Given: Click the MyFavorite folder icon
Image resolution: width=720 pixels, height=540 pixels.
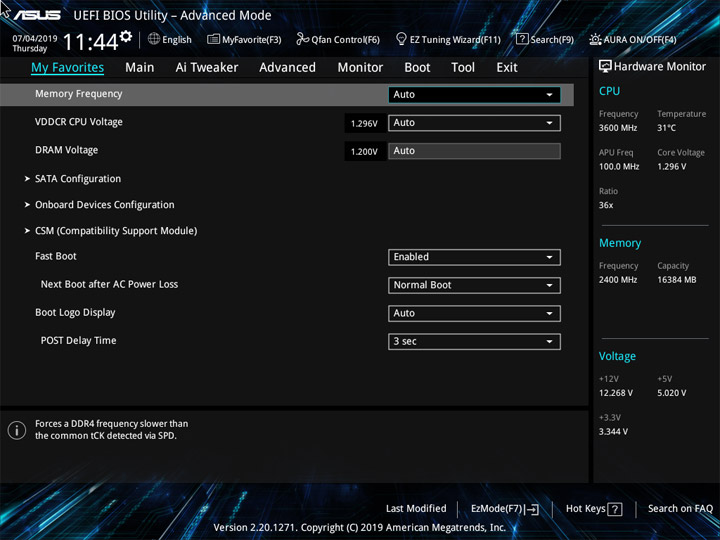Looking at the screenshot, I should (x=213, y=39).
